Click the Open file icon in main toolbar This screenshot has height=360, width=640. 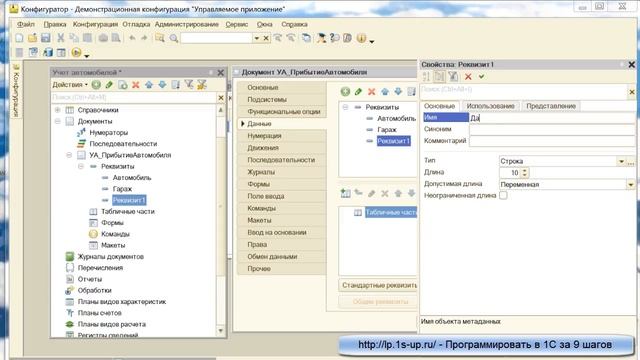pyautogui.click(x=33, y=38)
